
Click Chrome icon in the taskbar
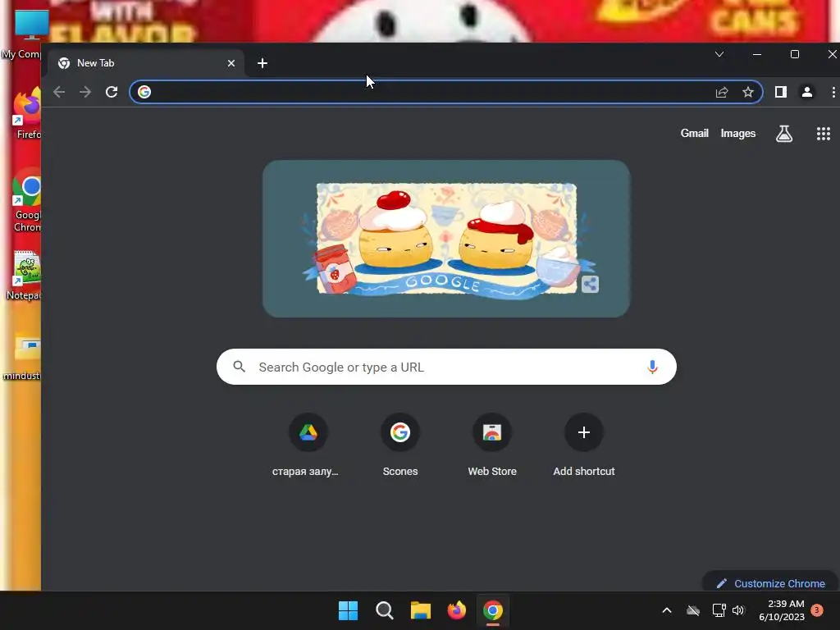click(493, 610)
